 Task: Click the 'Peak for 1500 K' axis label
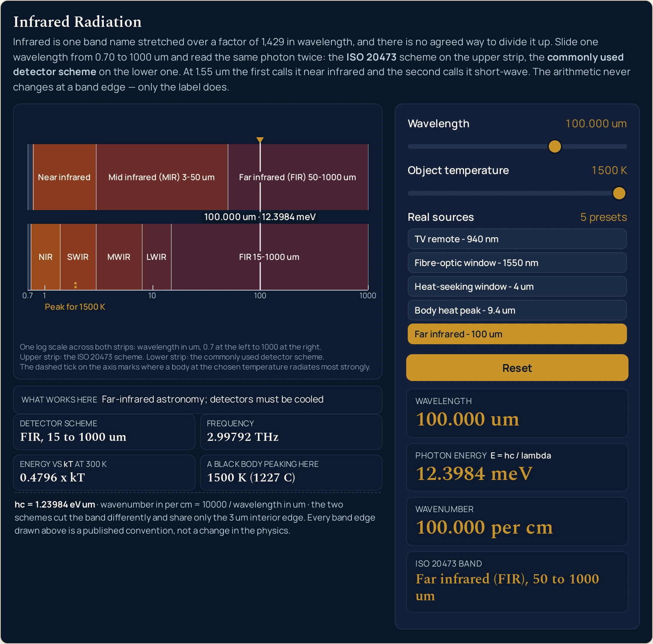click(x=75, y=307)
